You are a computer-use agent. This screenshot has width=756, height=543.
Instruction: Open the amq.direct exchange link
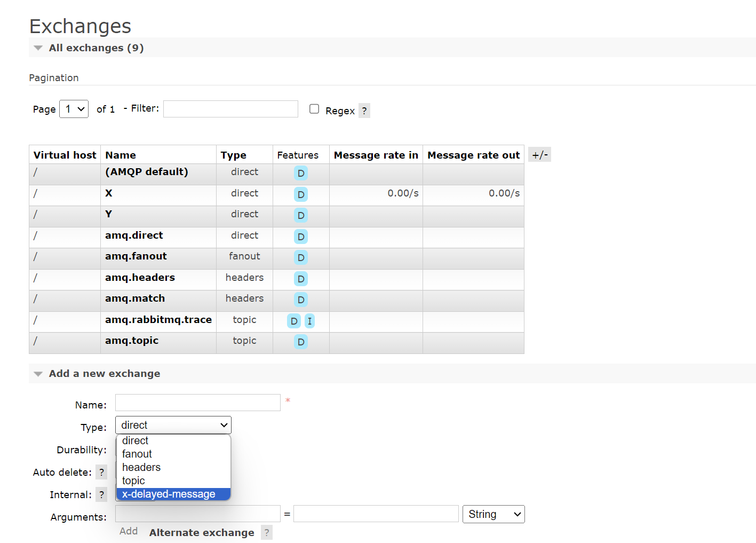134,235
